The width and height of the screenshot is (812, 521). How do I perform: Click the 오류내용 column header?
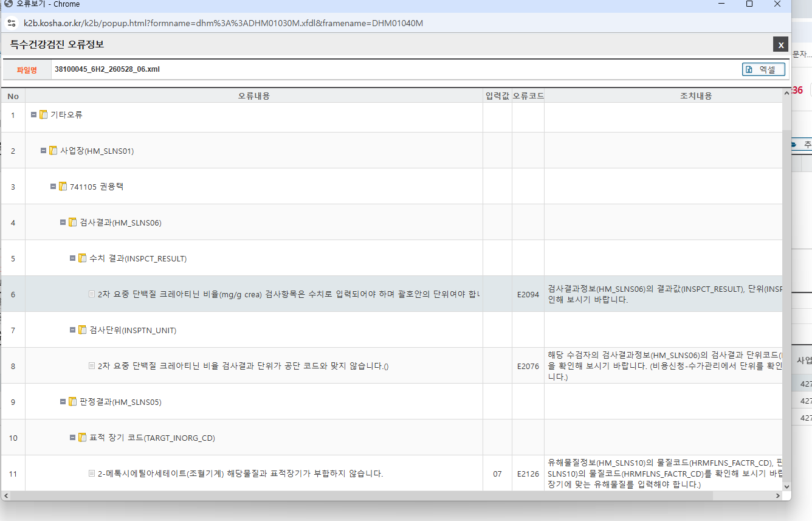254,96
